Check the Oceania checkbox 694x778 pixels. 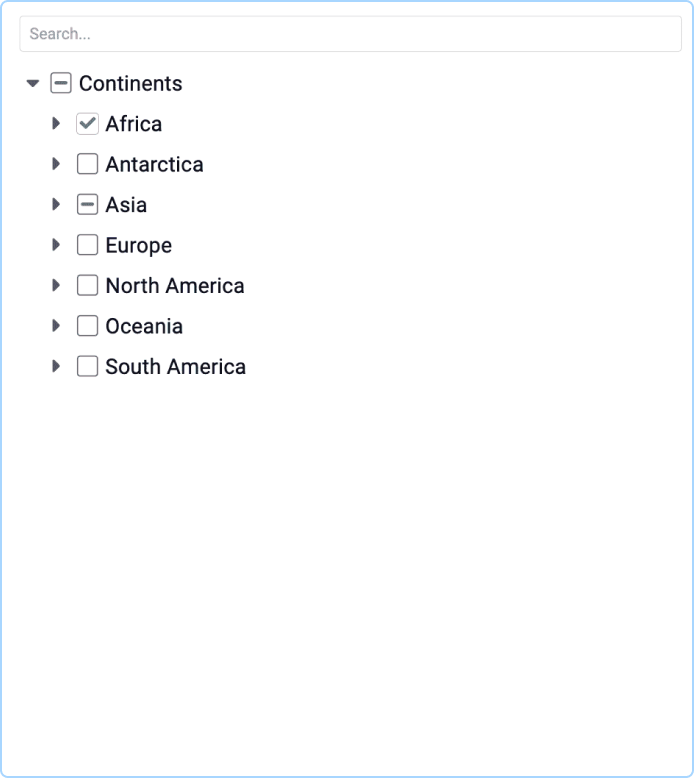click(x=87, y=326)
